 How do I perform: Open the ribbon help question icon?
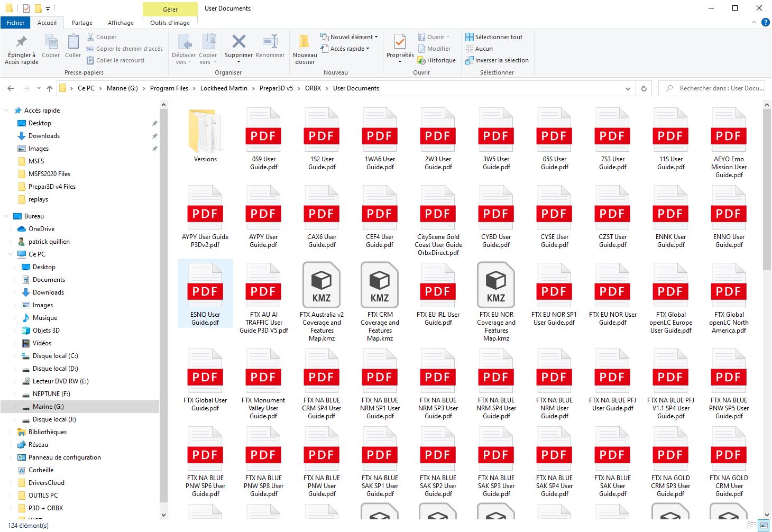(x=765, y=22)
